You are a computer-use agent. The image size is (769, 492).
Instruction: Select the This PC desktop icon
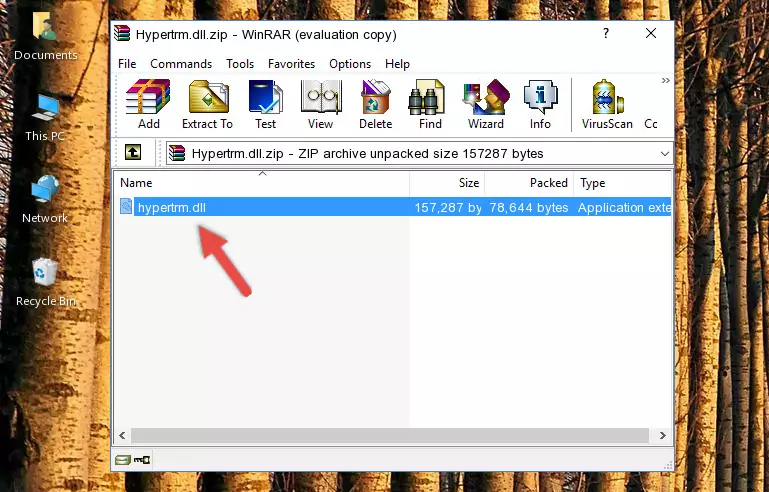[x=45, y=117]
